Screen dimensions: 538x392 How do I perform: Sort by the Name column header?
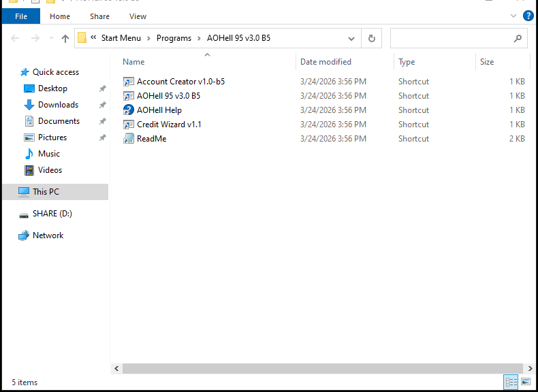(x=133, y=62)
